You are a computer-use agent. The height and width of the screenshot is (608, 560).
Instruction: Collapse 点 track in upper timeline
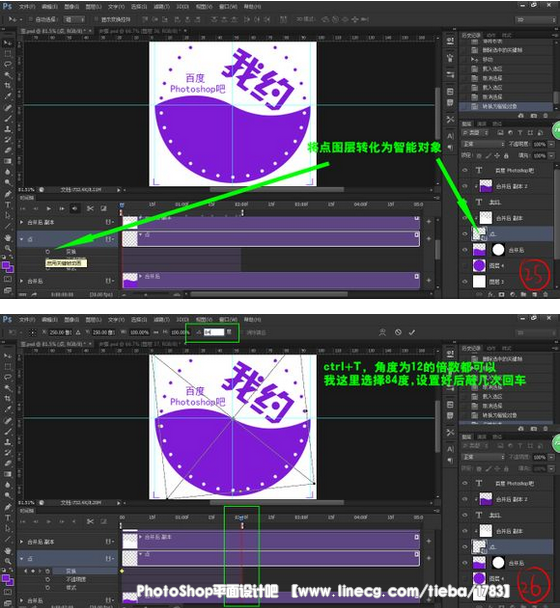[x=22, y=239]
